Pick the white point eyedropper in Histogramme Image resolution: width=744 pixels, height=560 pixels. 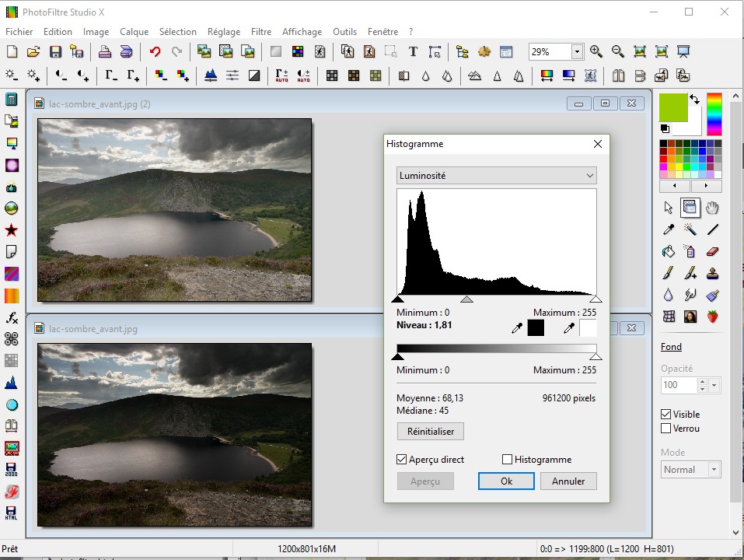coord(569,327)
